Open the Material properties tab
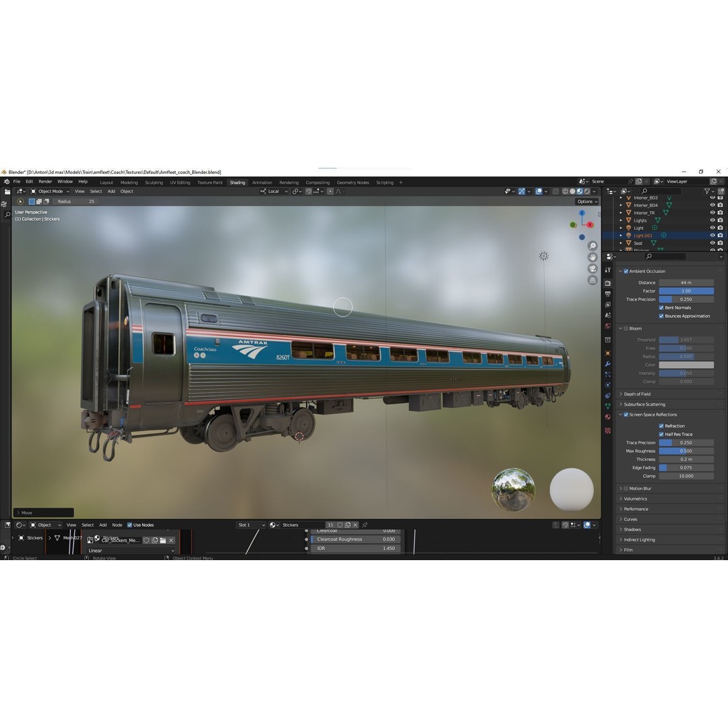 click(x=608, y=417)
